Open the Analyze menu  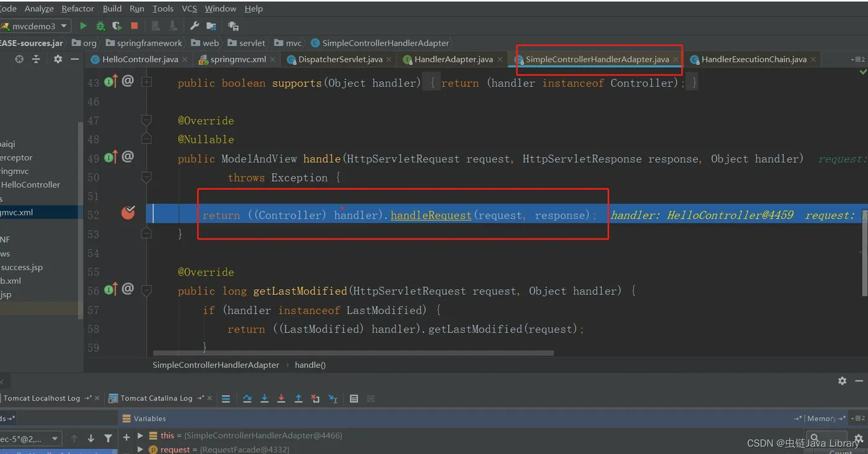click(x=38, y=9)
